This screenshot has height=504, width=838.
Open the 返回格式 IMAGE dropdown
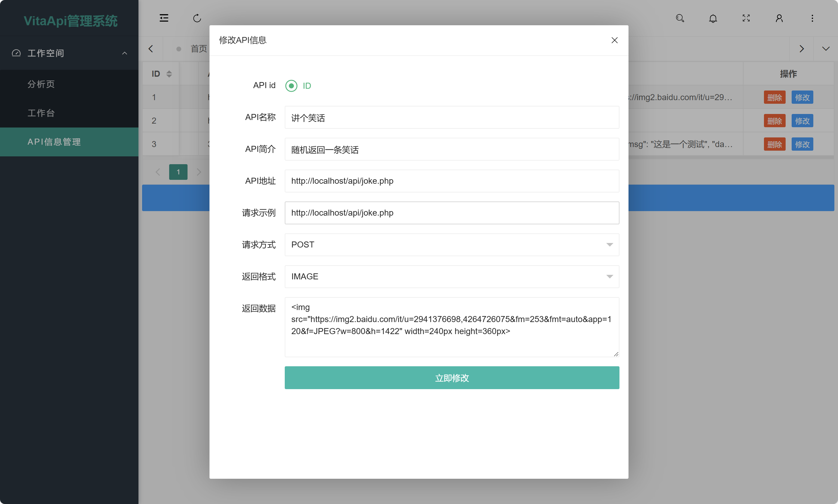point(452,276)
